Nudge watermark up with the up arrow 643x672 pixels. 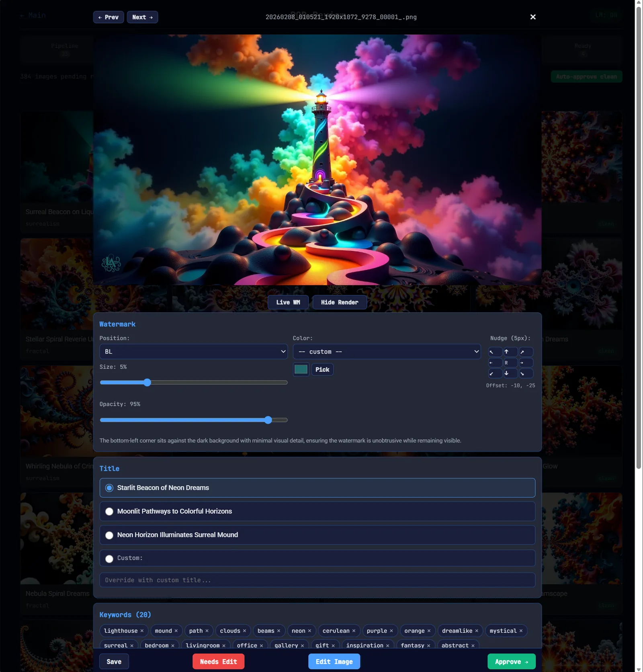(510, 352)
